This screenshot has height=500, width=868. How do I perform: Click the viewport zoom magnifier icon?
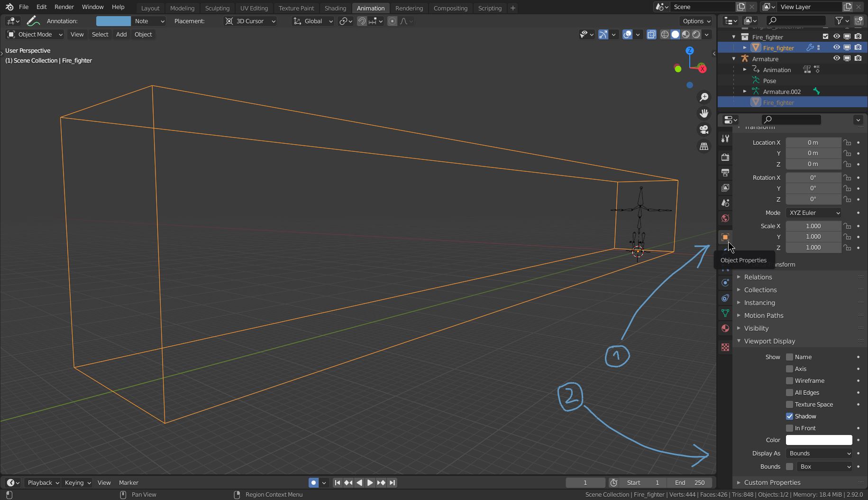[x=704, y=97]
